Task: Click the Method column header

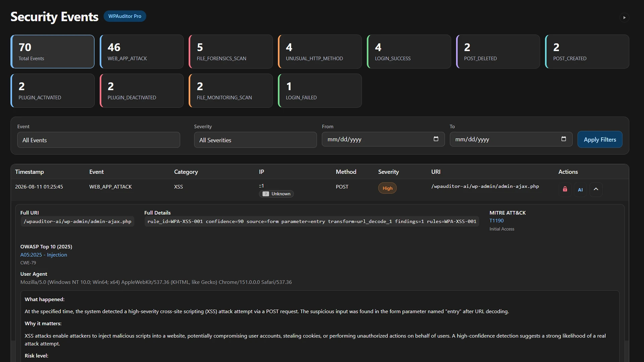Action: (x=346, y=172)
